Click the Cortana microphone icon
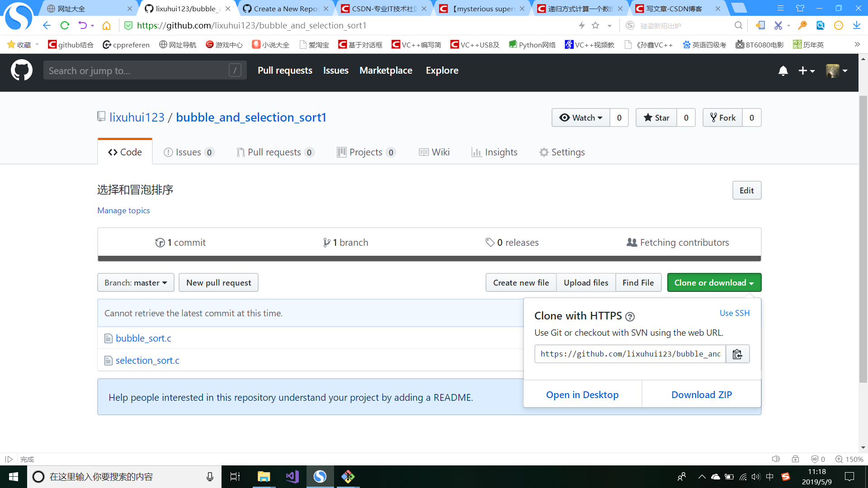868x488 pixels. (x=210, y=477)
